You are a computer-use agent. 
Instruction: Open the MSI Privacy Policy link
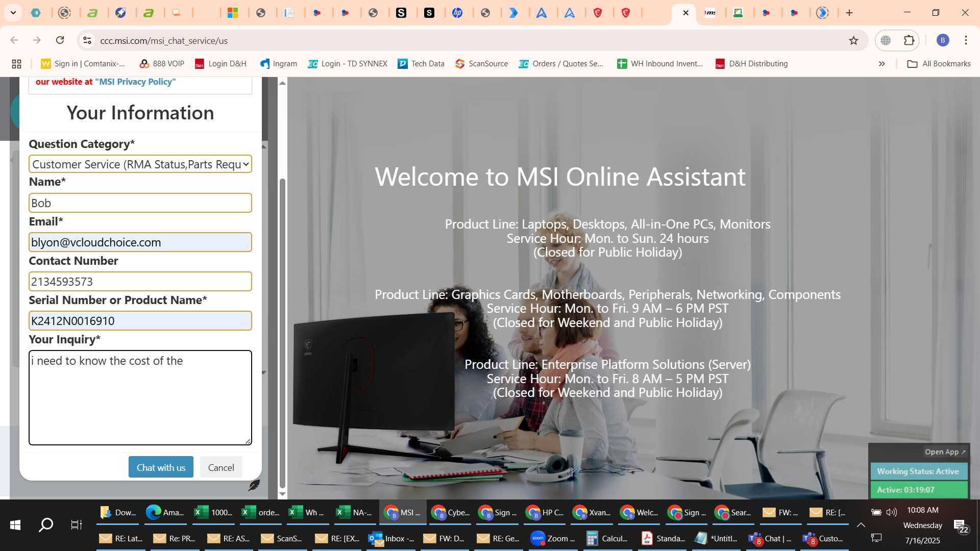[x=135, y=82]
